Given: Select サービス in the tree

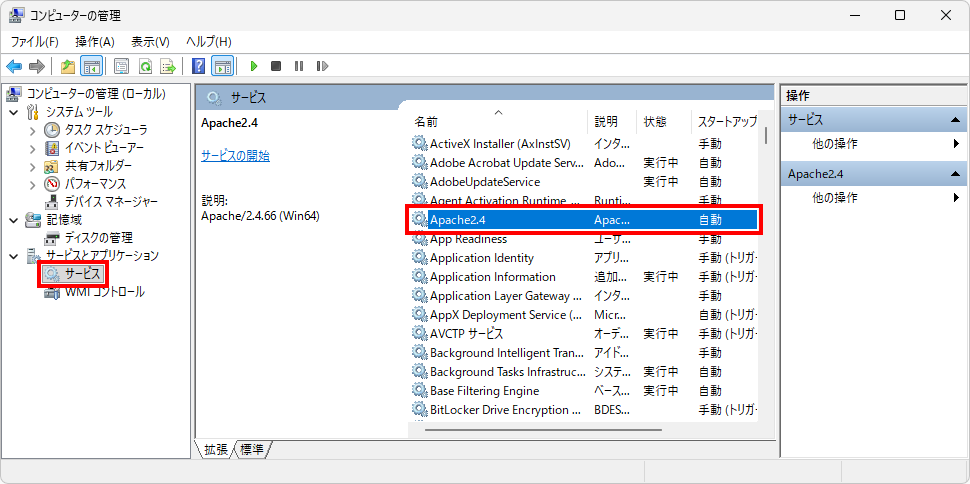Looking at the screenshot, I should click(82, 274).
